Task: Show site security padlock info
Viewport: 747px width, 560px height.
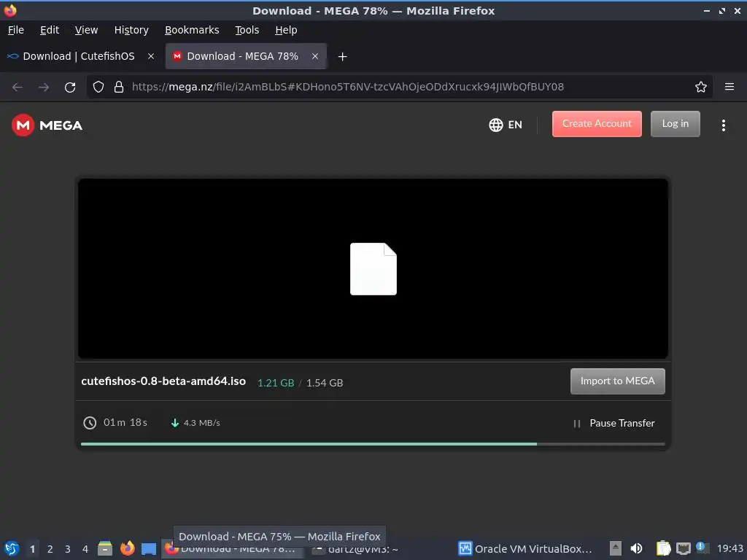Action: coord(119,87)
